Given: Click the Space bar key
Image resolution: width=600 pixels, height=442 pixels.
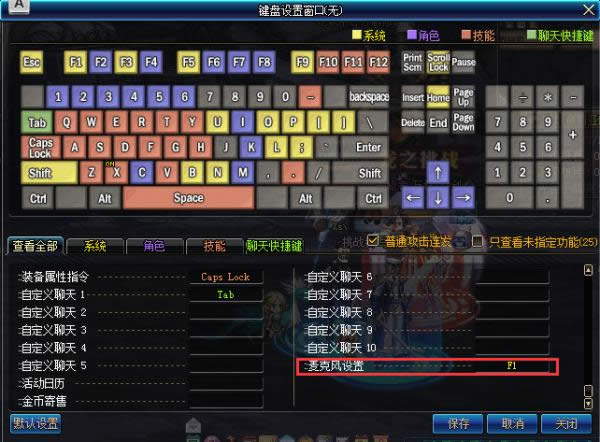Looking at the screenshot, I should tap(188, 198).
